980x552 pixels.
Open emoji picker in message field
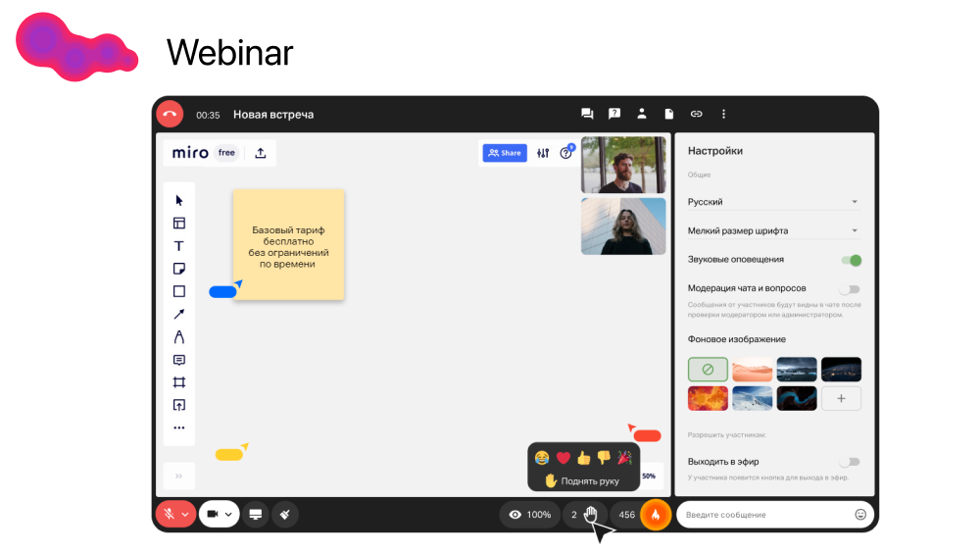point(860,515)
